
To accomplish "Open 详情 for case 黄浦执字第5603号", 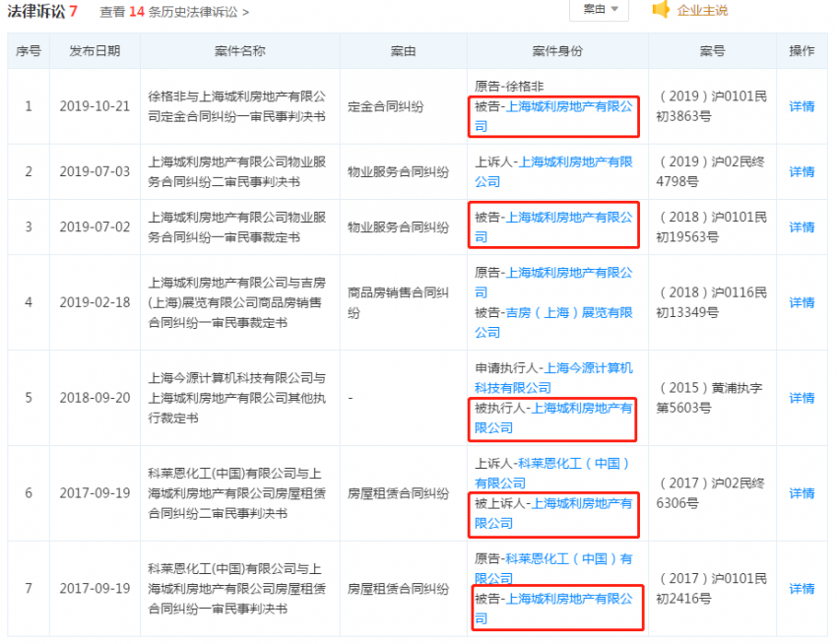I will [802, 398].
